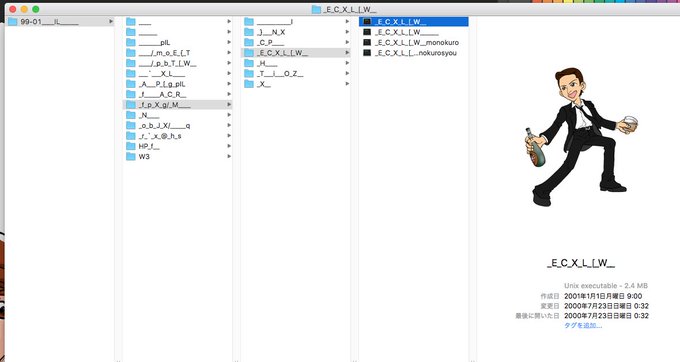Select the folder icon for ____/_m_o_E_[_T
Image resolution: width=680 pixels, height=362 pixels.
131,53
